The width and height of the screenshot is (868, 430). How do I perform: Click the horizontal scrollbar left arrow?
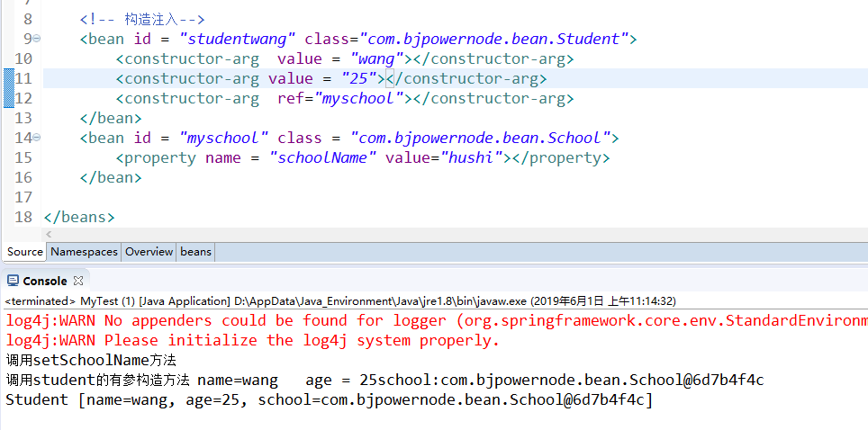pos(49,235)
